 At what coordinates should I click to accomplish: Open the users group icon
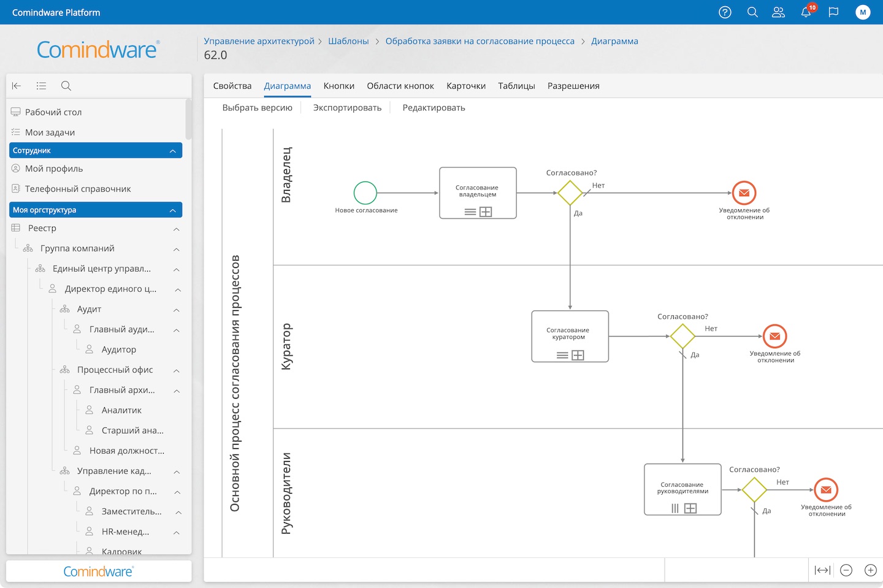778,12
